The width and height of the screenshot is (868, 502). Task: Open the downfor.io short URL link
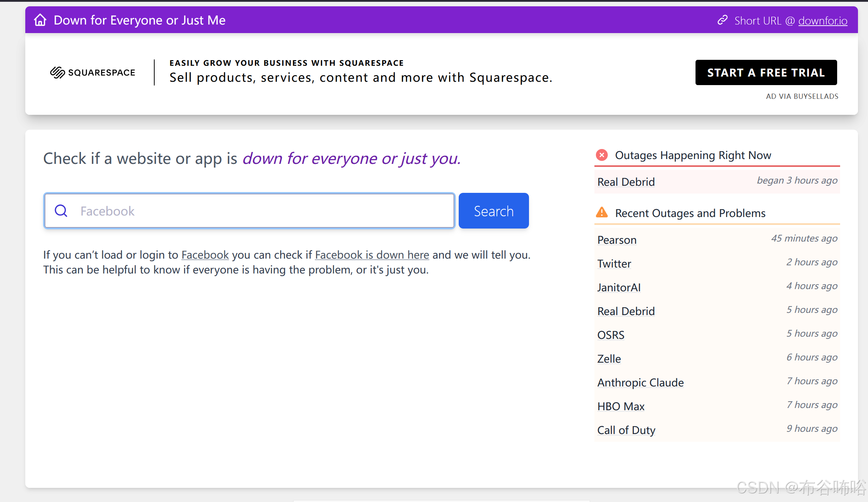point(823,21)
